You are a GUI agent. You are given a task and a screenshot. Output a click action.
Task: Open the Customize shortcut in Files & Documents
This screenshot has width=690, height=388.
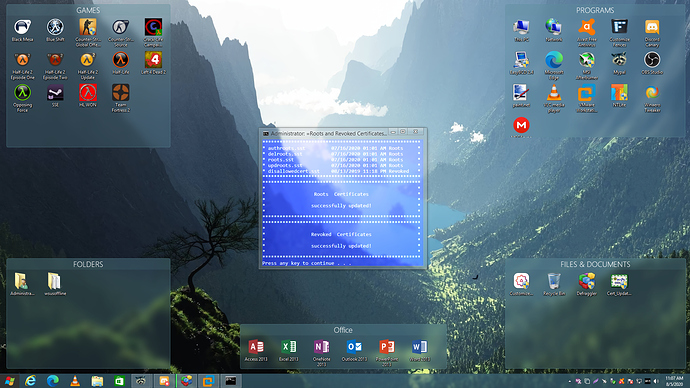coord(521,284)
